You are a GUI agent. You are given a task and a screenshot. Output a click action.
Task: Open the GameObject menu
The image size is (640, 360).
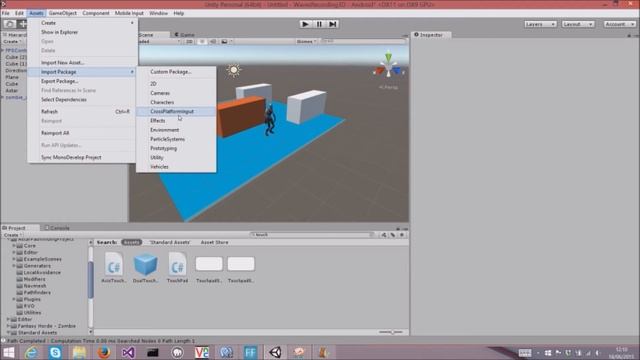[x=62, y=13]
